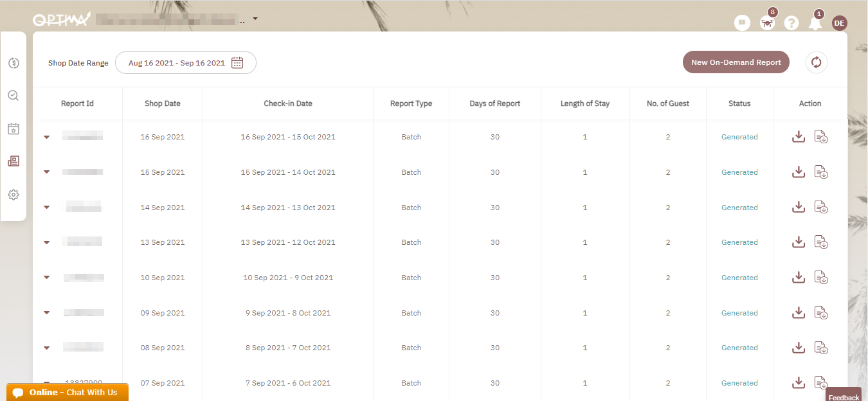Download the 09 Sep 2021 report
868x401 pixels.
pos(799,313)
